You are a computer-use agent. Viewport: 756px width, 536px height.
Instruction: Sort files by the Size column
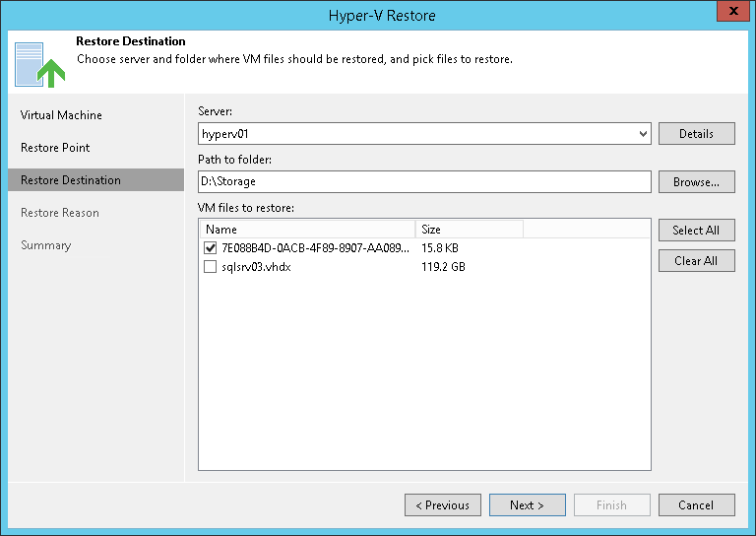click(468, 230)
